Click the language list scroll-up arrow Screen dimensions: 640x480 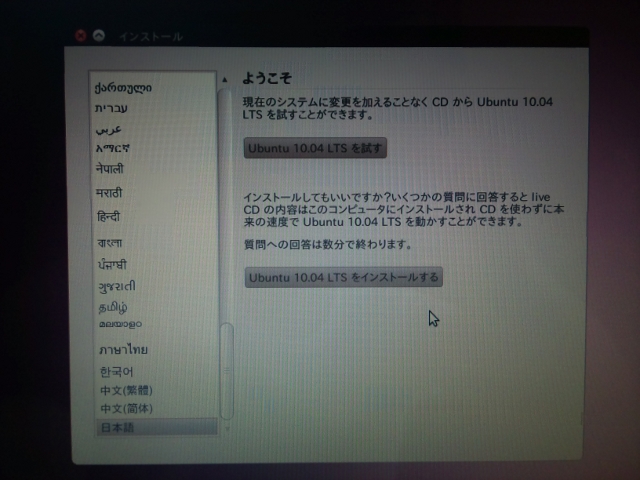coord(225,80)
